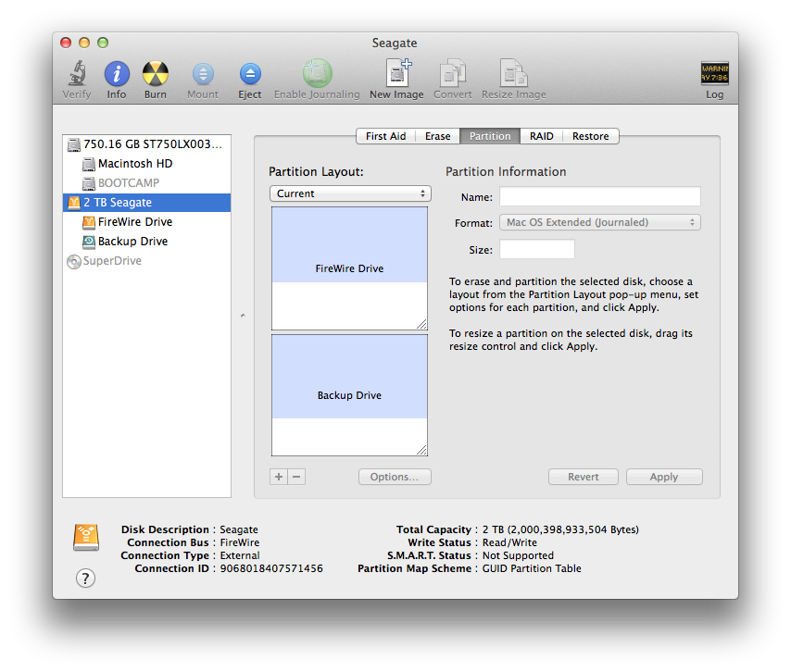Click the partition Size field
This screenshot has height=672, width=791.
pos(537,250)
